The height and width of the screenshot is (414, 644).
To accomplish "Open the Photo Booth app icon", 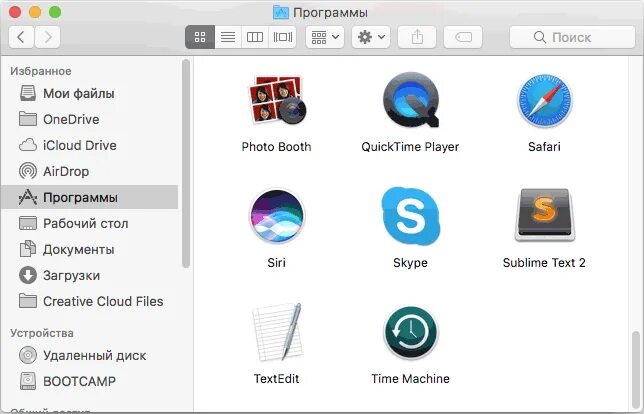I will (x=276, y=99).
